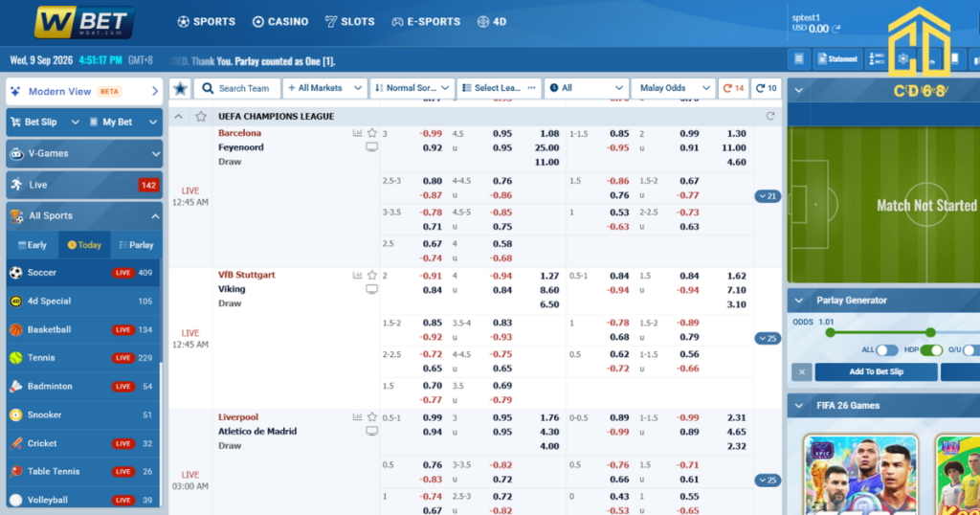Open the account list icon after Statement

[877, 58]
